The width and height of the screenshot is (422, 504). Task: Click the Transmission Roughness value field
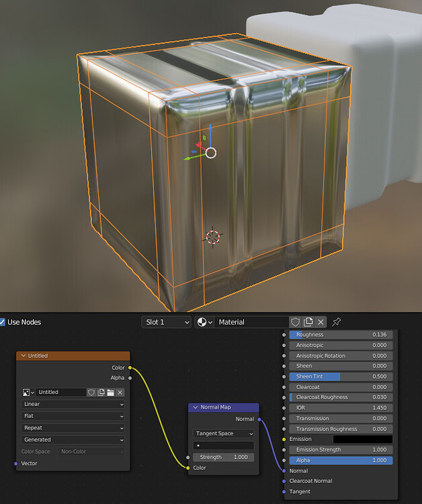point(341,429)
